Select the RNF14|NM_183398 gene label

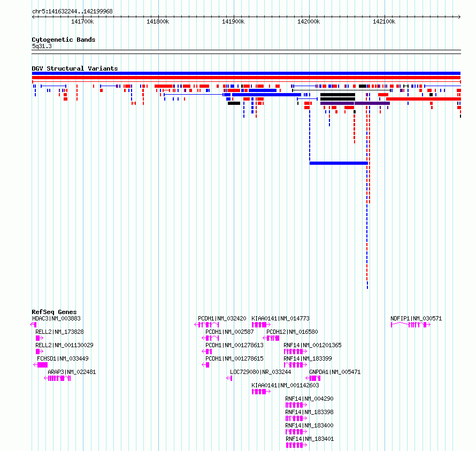pyautogui.click(x=309, y=412)
